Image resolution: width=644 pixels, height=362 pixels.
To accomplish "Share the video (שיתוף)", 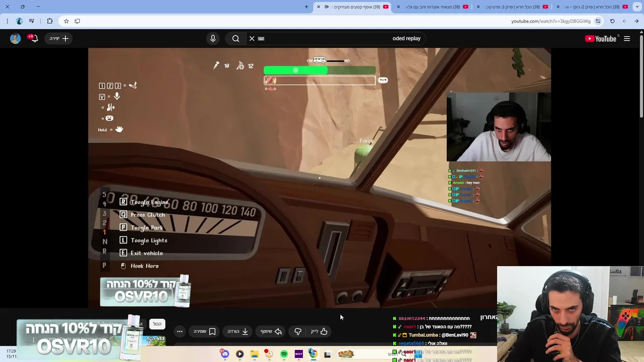I will click(x=271, y=331).
